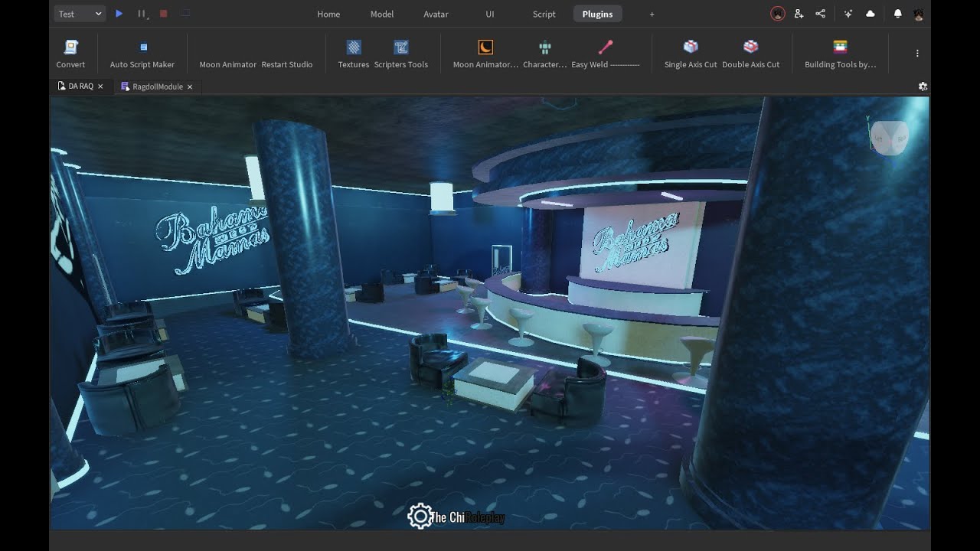Click the Moon Animator text button
980x551 pixels.
tap(228, 64)
